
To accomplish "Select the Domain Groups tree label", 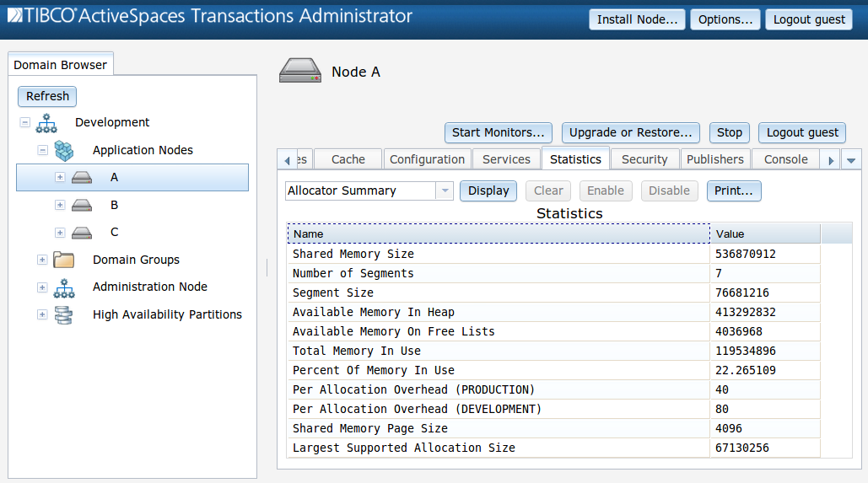I will point(136,260).
